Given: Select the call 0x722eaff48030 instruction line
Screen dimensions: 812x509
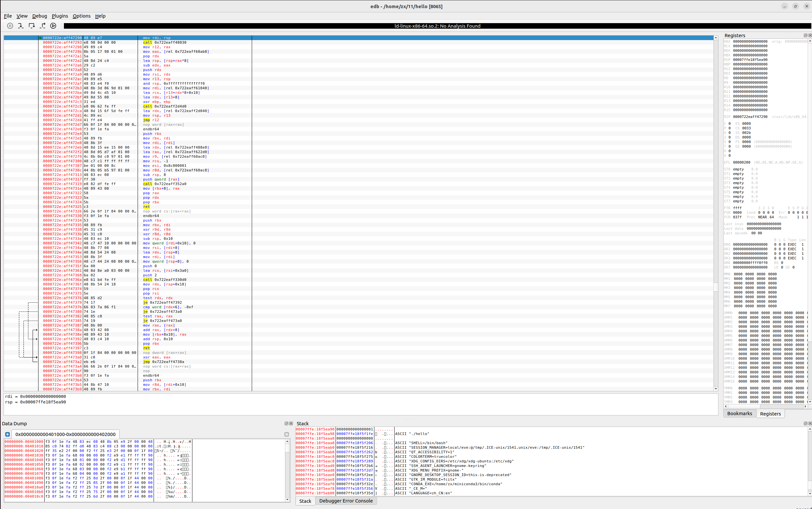Looking at the screenshot, I should point(165,42).
